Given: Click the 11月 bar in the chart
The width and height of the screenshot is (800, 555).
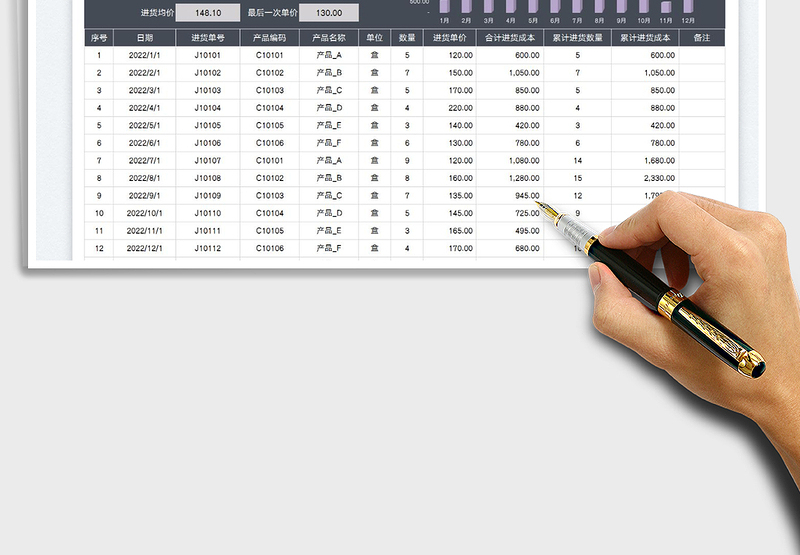Looking at the screenshot, I should tap(666, 7).
